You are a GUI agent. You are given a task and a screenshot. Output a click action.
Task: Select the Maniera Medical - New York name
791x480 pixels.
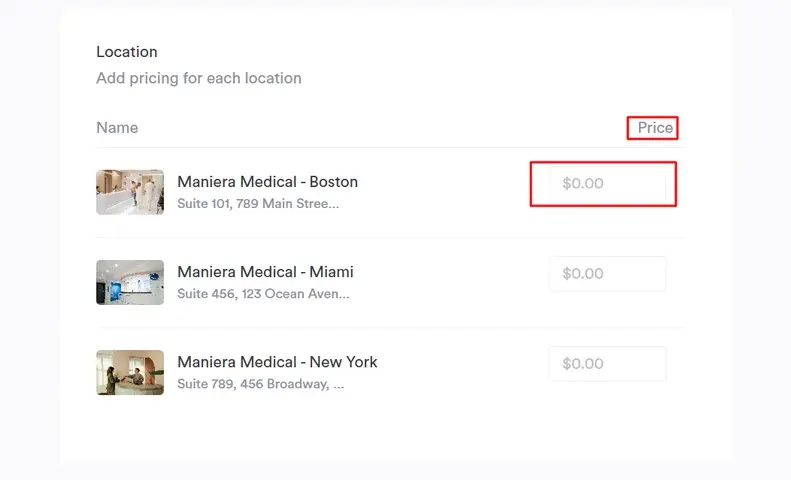[x=277, y=362]
